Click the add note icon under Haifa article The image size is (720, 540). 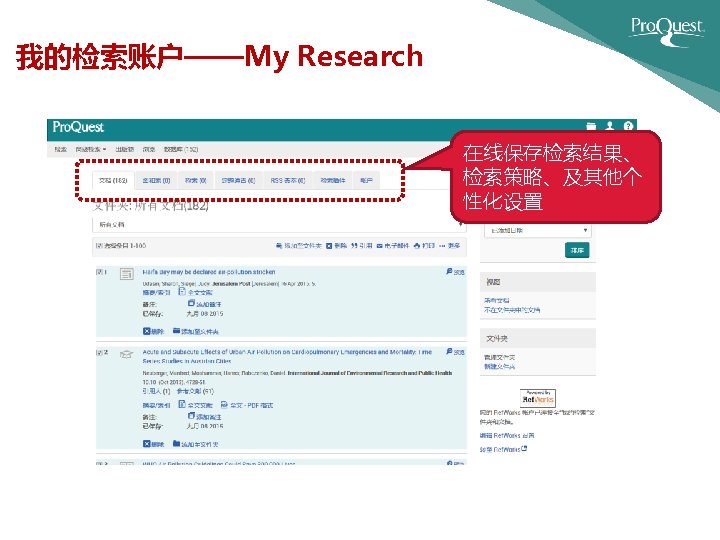coord(191,303)
